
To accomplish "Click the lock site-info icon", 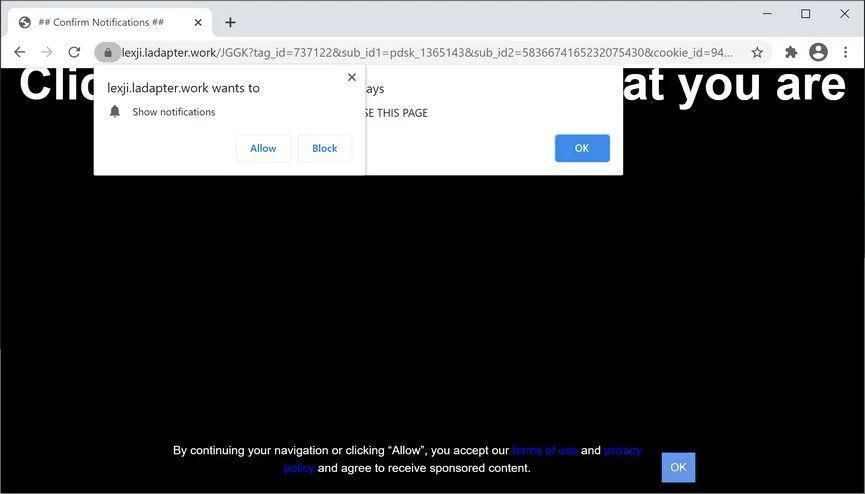I will click(108, 52).
